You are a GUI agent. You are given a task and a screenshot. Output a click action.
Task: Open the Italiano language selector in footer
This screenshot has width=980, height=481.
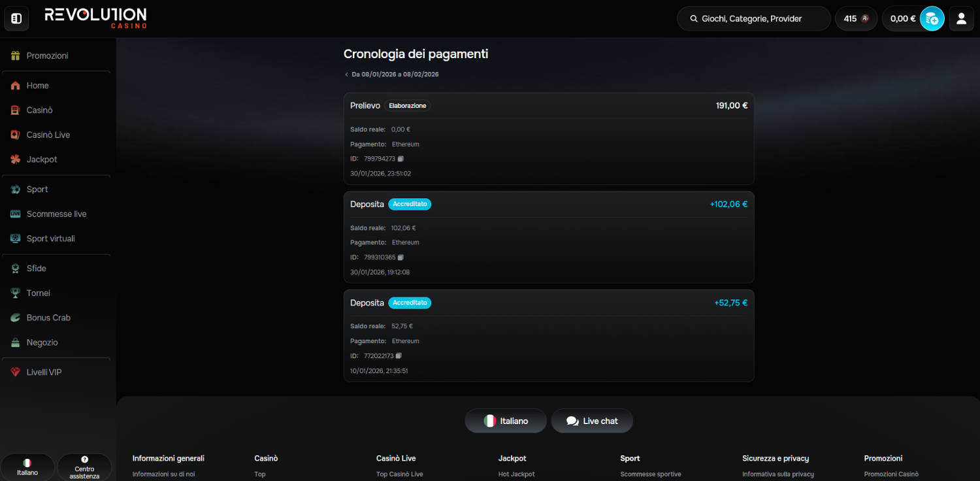(505, 422)
